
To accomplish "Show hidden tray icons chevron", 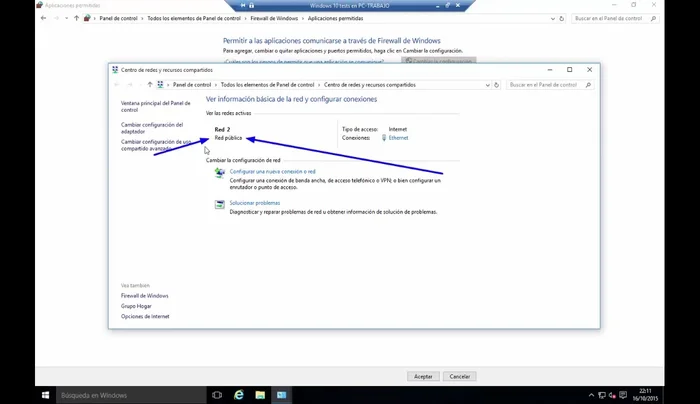I will [x=591, y=395].
